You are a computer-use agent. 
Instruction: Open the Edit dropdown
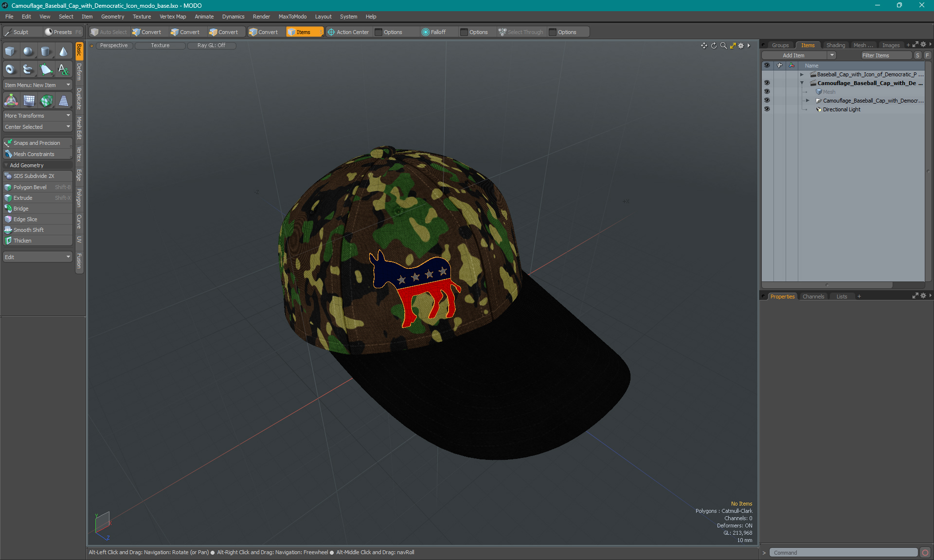tap(38, 257)
